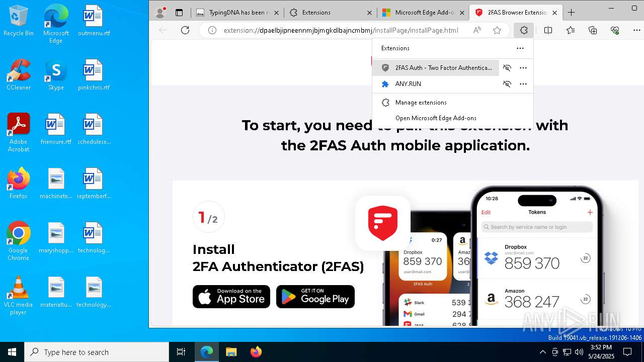The height and width of the screenshot is (362, 644).
Task: Switch to the Extensions tab
Action: pos(330,13)
